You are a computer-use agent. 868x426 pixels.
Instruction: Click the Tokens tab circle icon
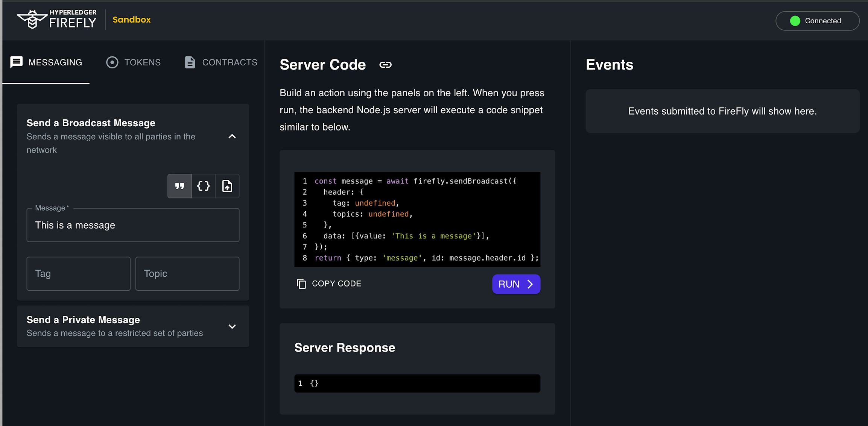(112, 62)
